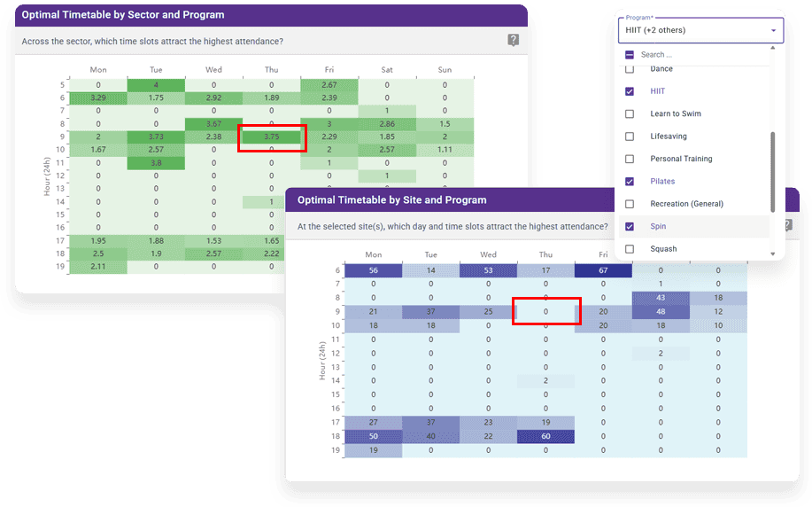The image size is (812, 507).
Task: Collapse the Program dropdown using its arrow
Action: tap(773, 31)
